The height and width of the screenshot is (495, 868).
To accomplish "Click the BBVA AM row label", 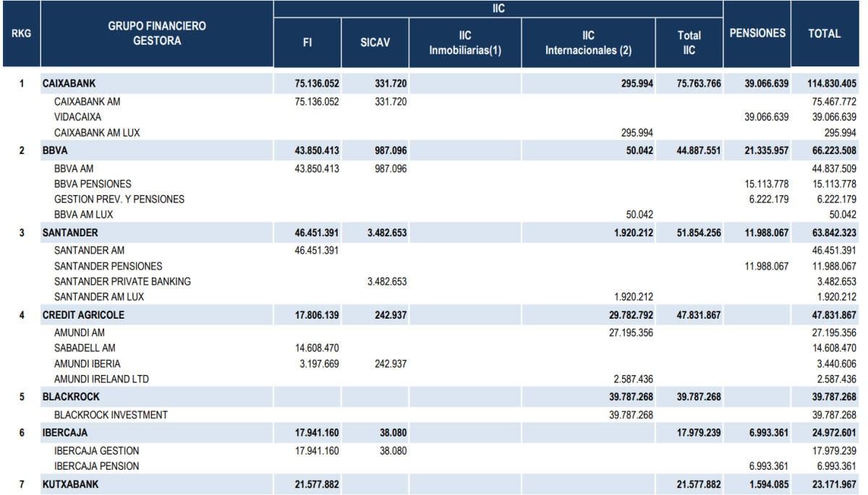I will 74,168.
